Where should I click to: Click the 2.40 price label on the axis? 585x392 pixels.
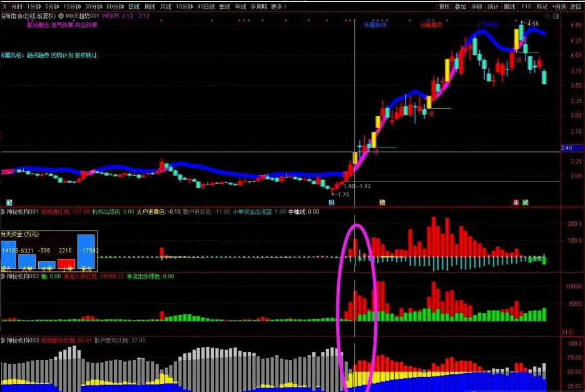[567, 148]
